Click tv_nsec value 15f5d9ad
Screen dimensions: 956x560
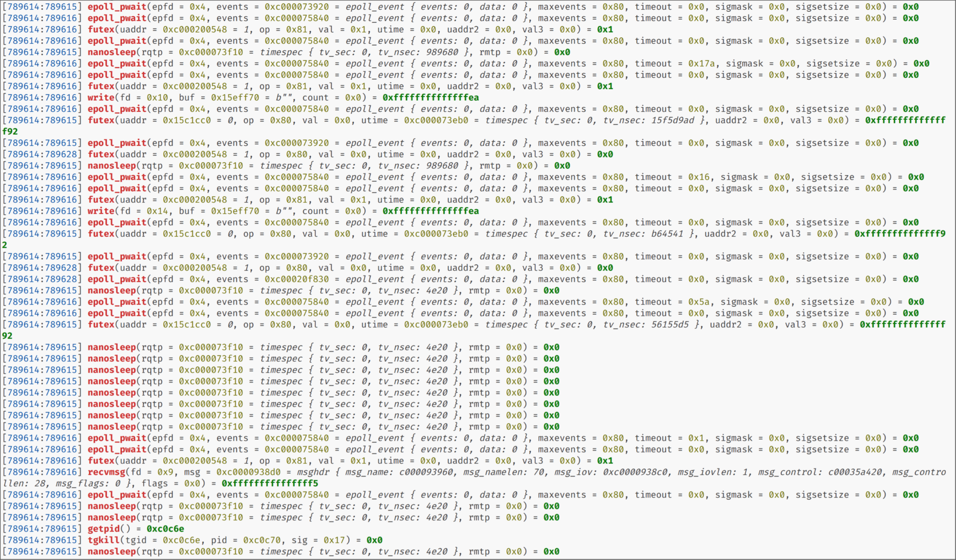[673, 120]
